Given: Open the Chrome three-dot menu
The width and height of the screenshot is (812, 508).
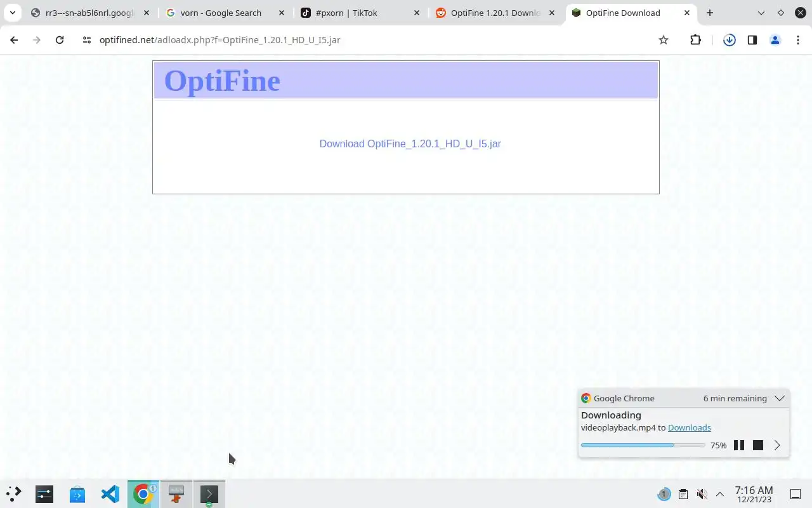Looking at the screenshot, I should (798, 40).
